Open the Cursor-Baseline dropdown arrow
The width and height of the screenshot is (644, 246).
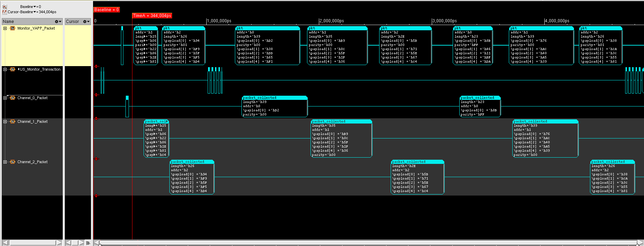click(35, 12)
